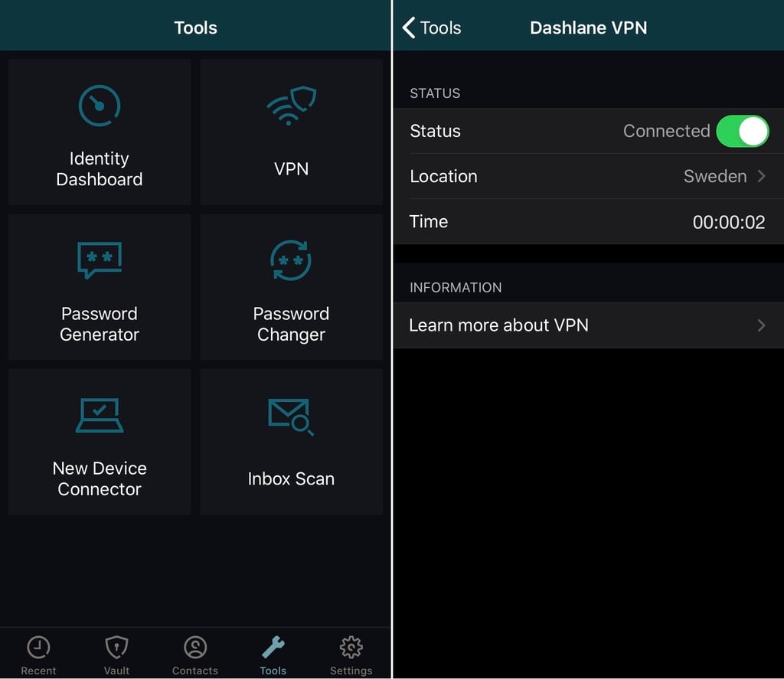The width and height of the screenshot is (784, 679).
Task: Open the Learn more about VPN chevron
Action: pyautogui.click(x=761, y=325)
